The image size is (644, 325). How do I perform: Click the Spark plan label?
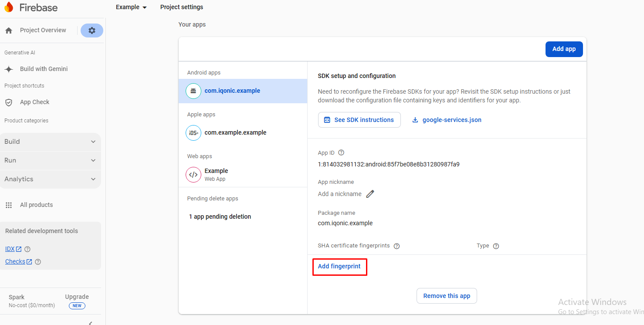tap(17, 298)
